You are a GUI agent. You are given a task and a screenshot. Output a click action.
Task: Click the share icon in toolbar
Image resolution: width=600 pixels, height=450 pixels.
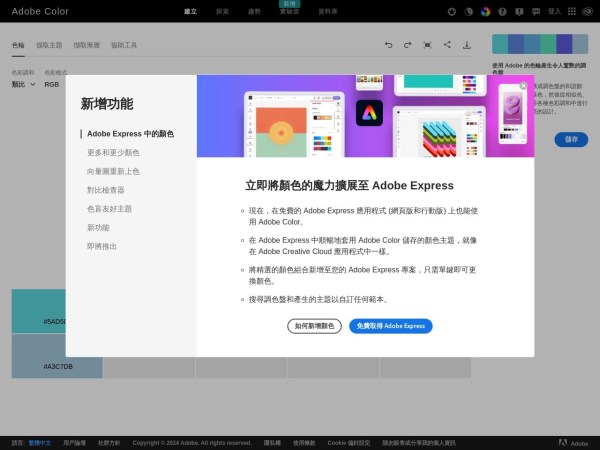point(447,45)
